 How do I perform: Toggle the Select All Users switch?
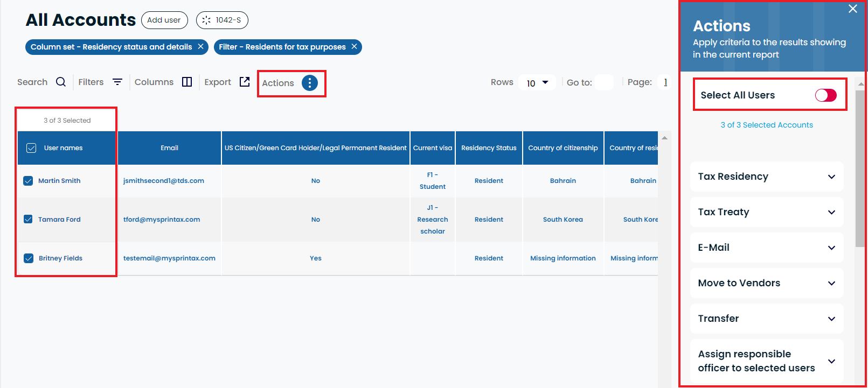tap(825, 95)
